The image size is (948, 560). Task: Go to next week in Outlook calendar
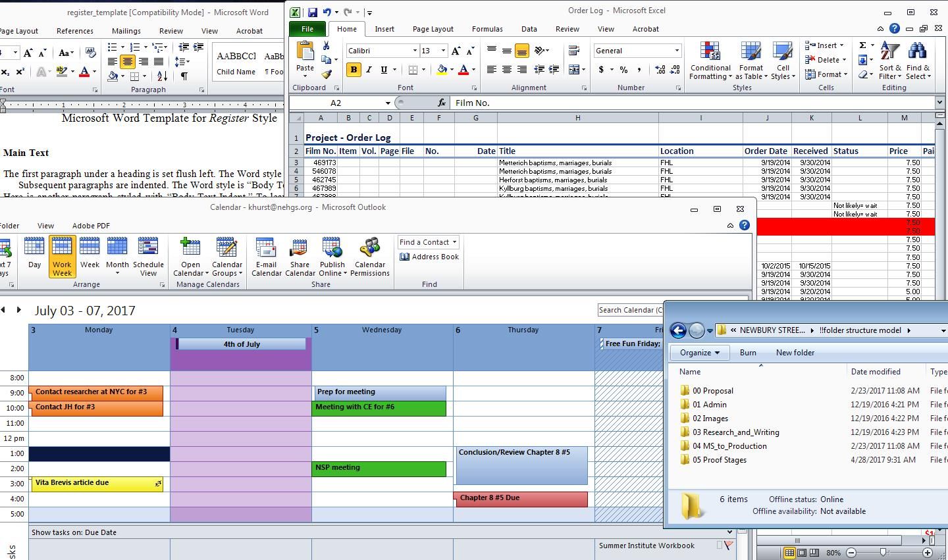tap(19, 310)
